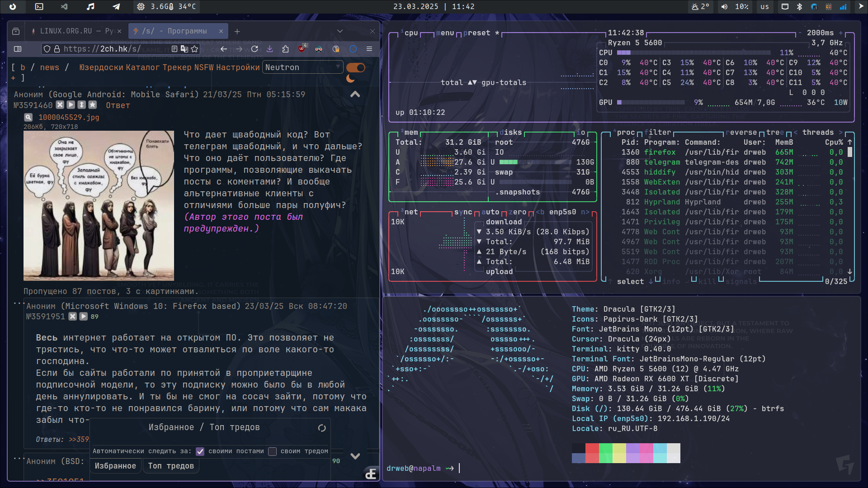868x488 pixels.
Task: Add thread №3591460 to favorites star
Action: pyautogui.click(x=93, y=105)
